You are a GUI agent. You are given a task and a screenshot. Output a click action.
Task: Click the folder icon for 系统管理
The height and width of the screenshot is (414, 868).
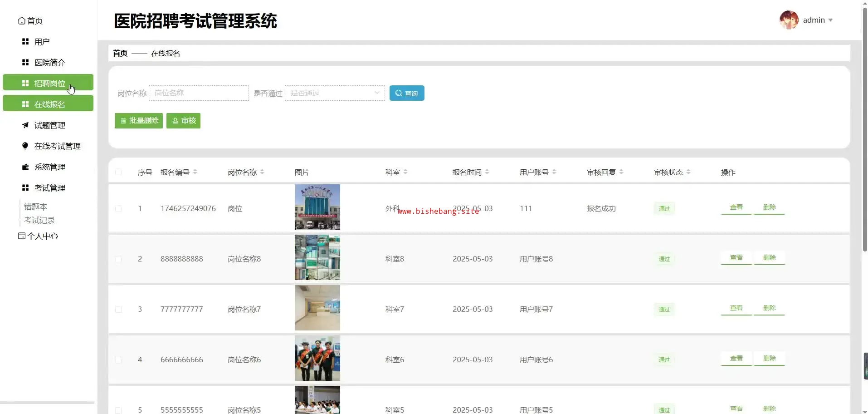pyautogui.click(x=25, y=167)
